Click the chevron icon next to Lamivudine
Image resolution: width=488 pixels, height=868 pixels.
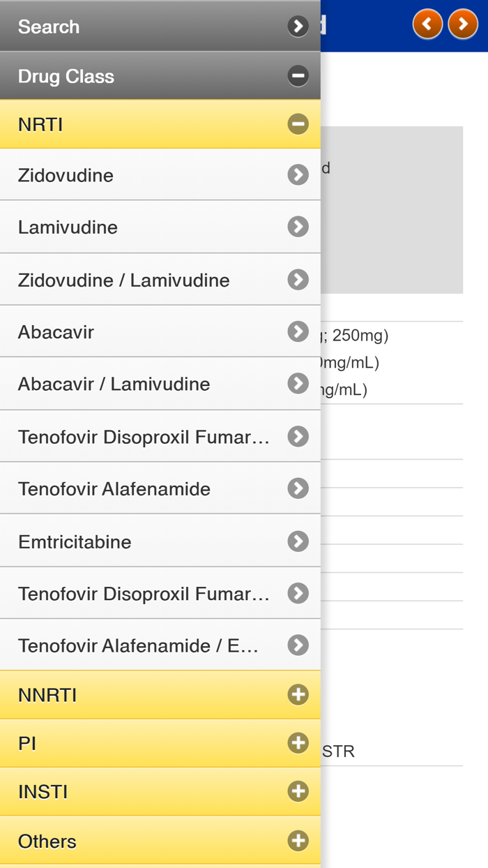pyautogui.click(x=298, y=226)
